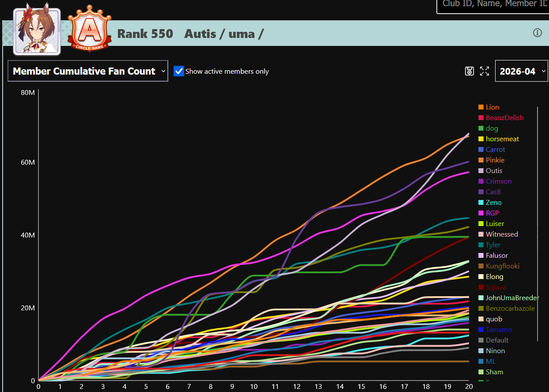
Task: Select Witnessed in the legend
Action: pos(498,234)
